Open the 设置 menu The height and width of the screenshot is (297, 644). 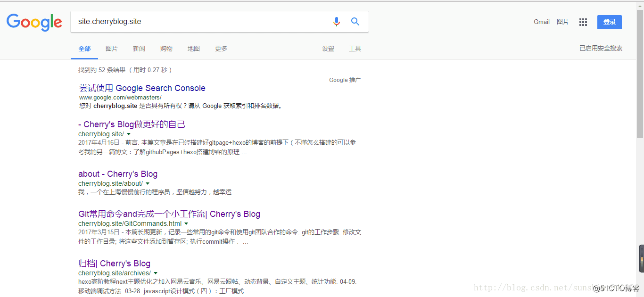coord(328,49)
